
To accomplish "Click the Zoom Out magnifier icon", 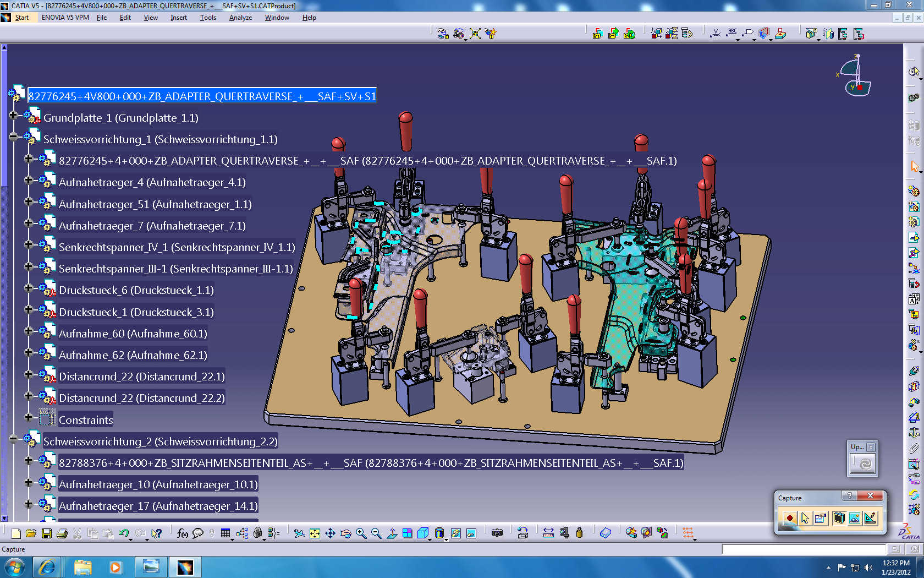I will [376, 533].
